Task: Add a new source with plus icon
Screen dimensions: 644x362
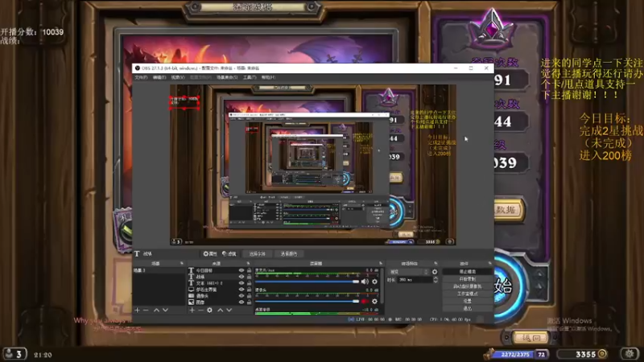Action: click(192, 311)
